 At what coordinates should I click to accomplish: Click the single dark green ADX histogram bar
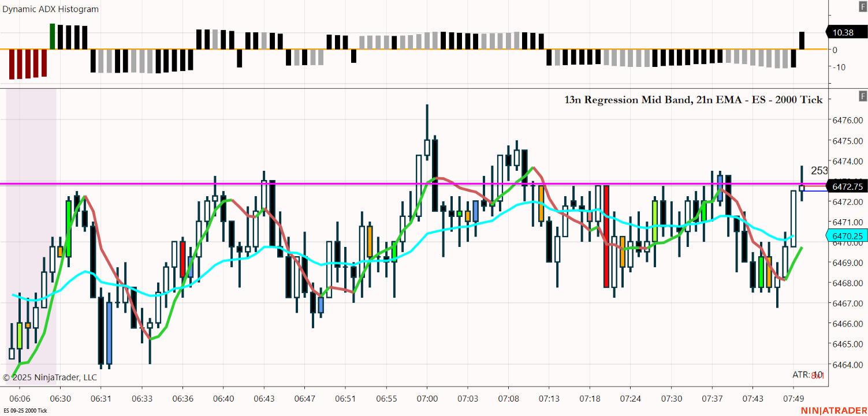(x=53, y=36)
